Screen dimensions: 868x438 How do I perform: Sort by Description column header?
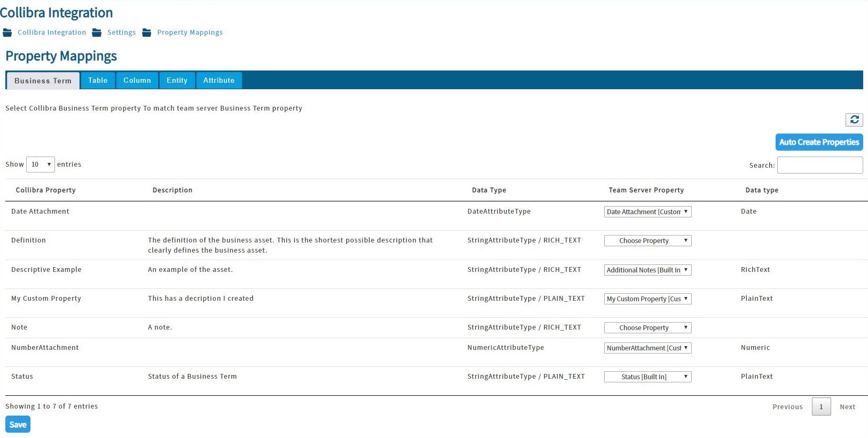[x=173, y=190]
